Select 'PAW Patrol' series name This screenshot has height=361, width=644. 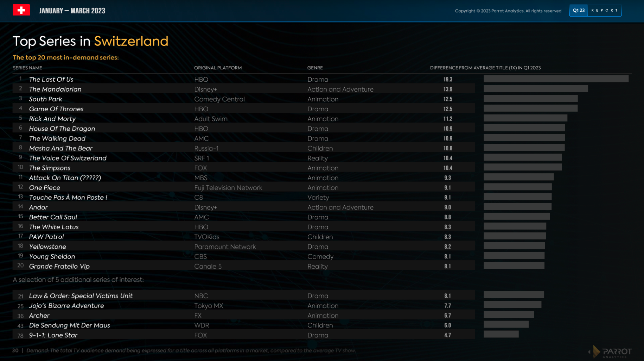click(x=46, y=237)
